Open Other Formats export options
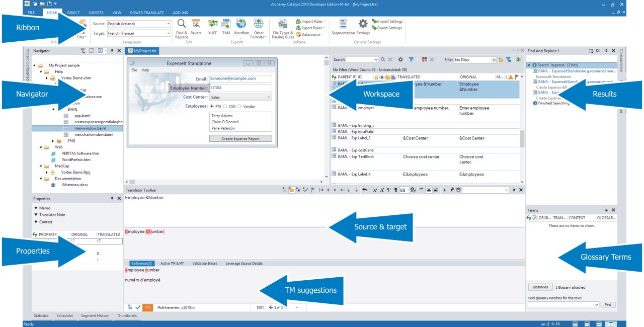This screenshot has height=327, width=644. [x=258, y=28]
